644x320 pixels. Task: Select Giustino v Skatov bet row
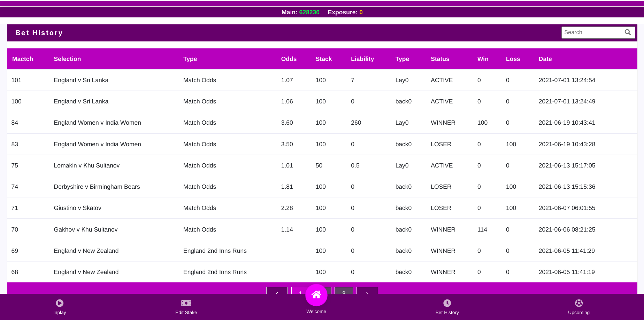click(x=322, y=208)
